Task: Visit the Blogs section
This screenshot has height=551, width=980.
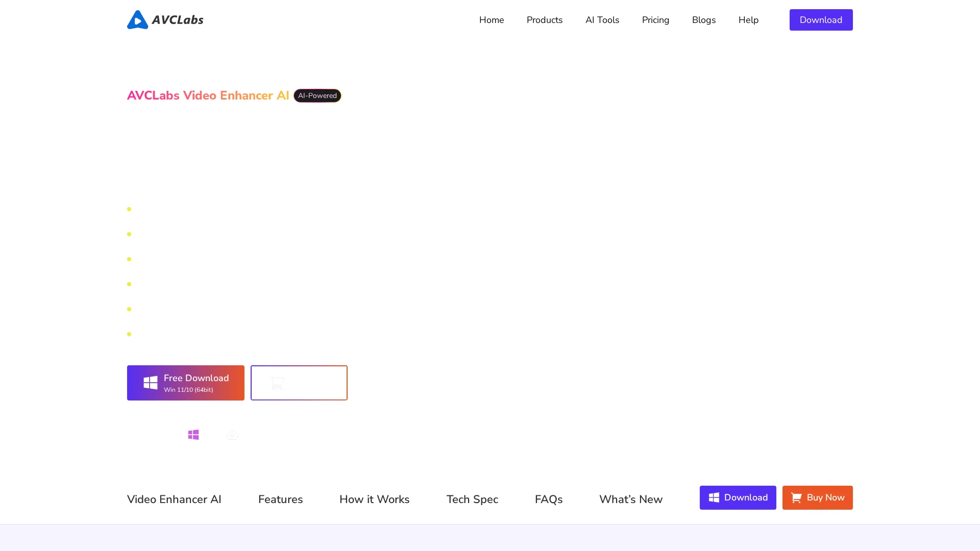Action: coord(703,20)
